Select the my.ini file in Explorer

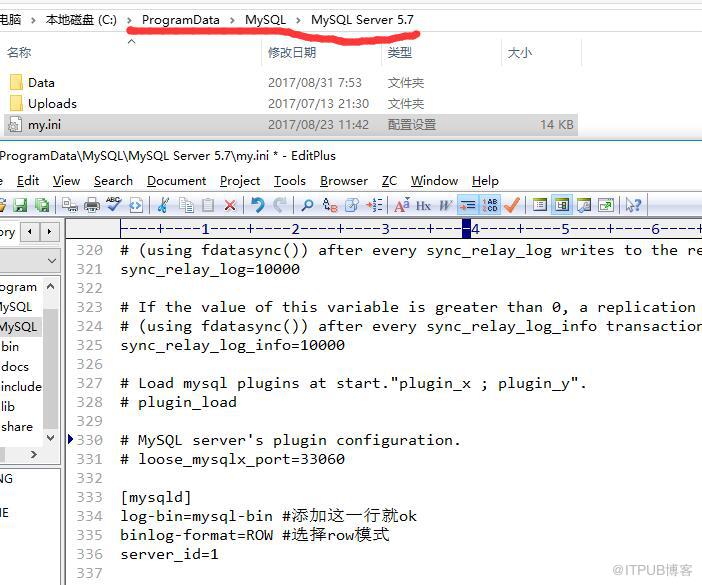(x=291, y=125)
